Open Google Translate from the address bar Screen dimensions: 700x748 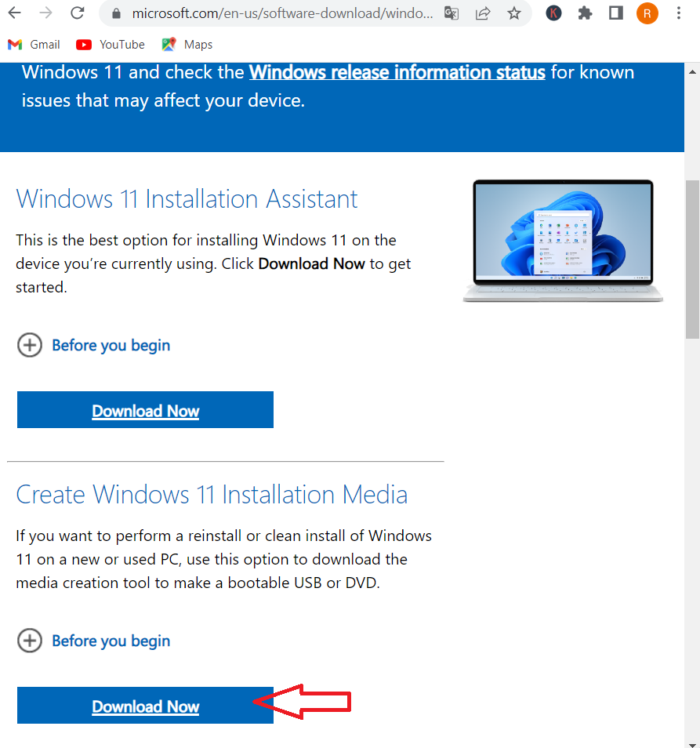[x=452, y=13]
